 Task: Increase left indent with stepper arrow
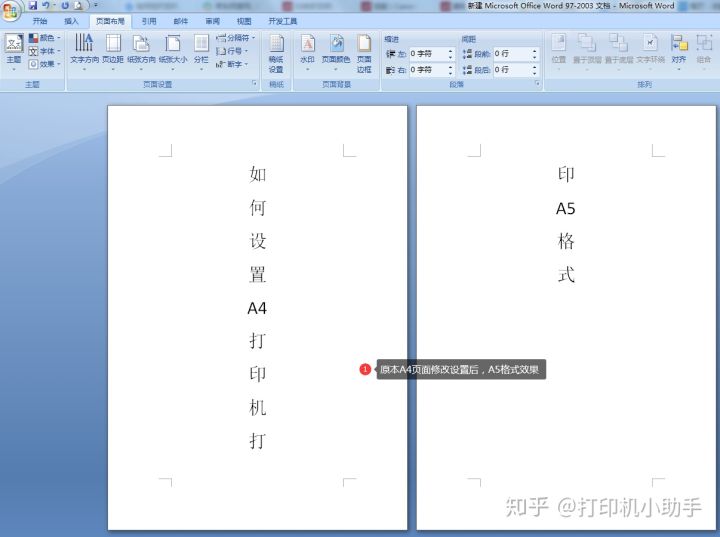coord(450,51)
